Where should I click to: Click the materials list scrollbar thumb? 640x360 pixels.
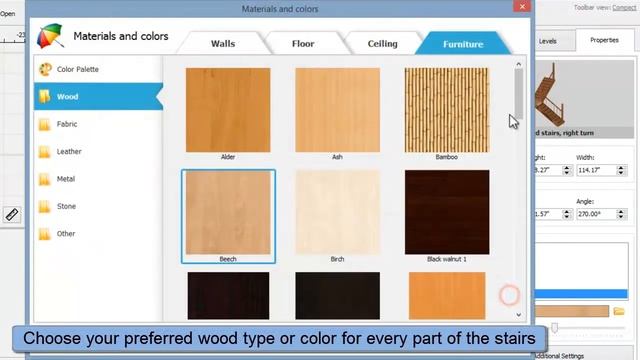[518, 94]
